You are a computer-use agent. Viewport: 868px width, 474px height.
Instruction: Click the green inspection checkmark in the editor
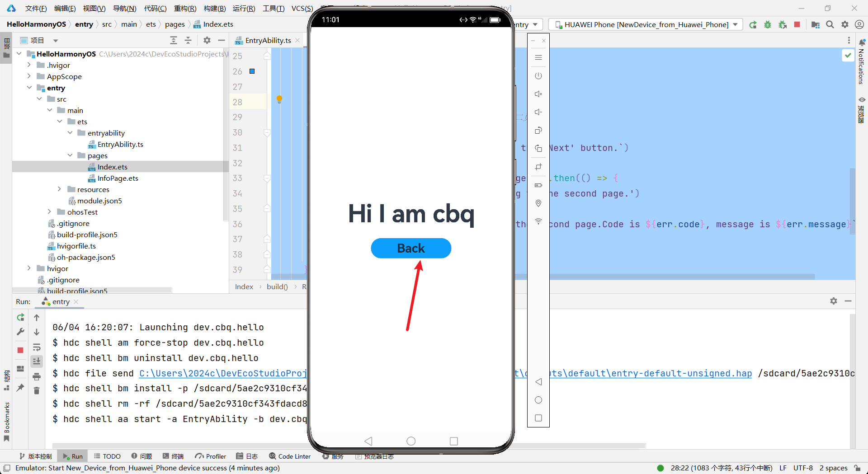[848, 55]
